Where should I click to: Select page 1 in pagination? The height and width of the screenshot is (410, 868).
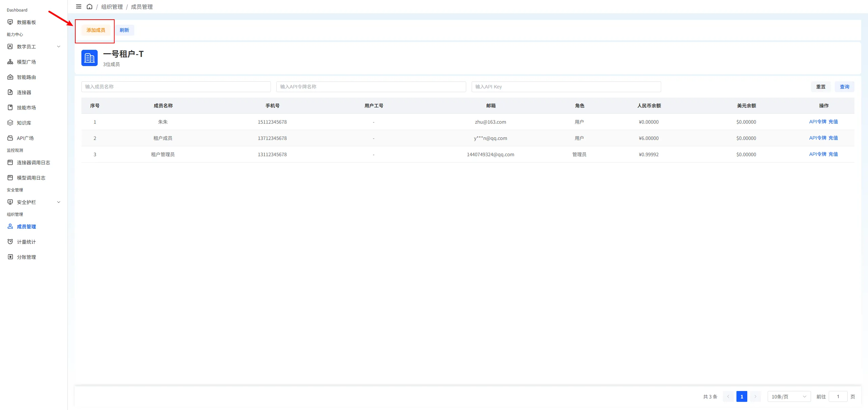click(x=742, y=396)
